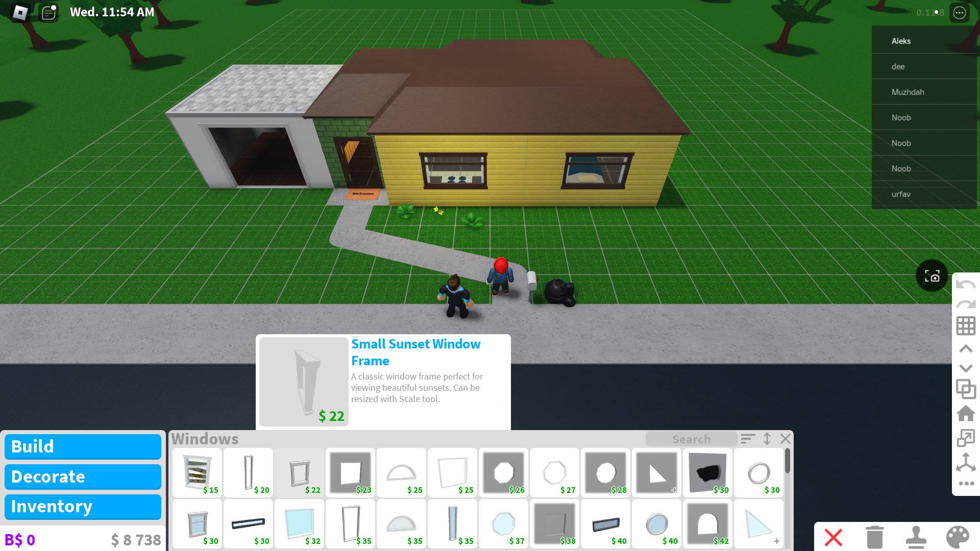This screenshot has height=551, width=980.
Task: Select the $32 blue square glass window
Action: coord(299,524)
